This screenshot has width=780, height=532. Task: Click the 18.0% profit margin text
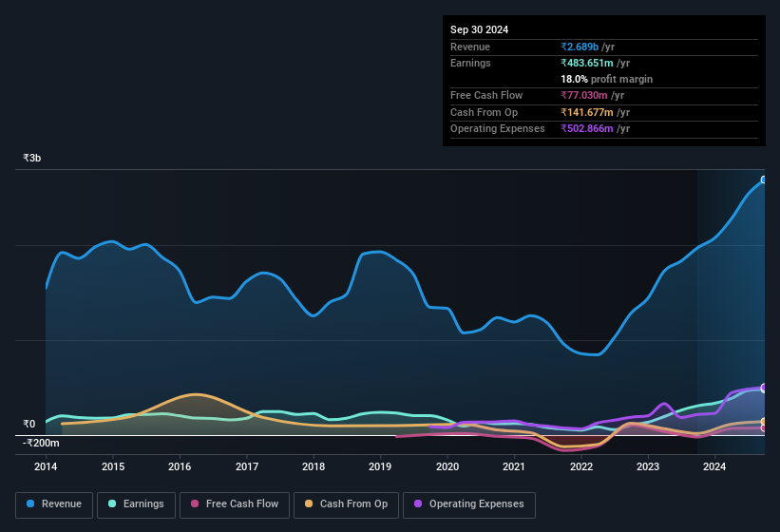(606, 79)
